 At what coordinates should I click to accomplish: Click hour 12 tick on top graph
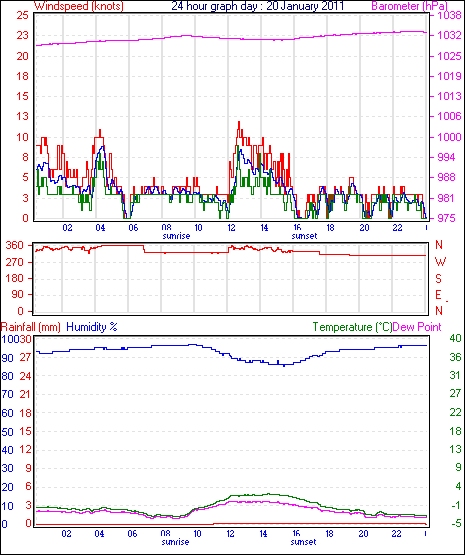tap(231, 228)
